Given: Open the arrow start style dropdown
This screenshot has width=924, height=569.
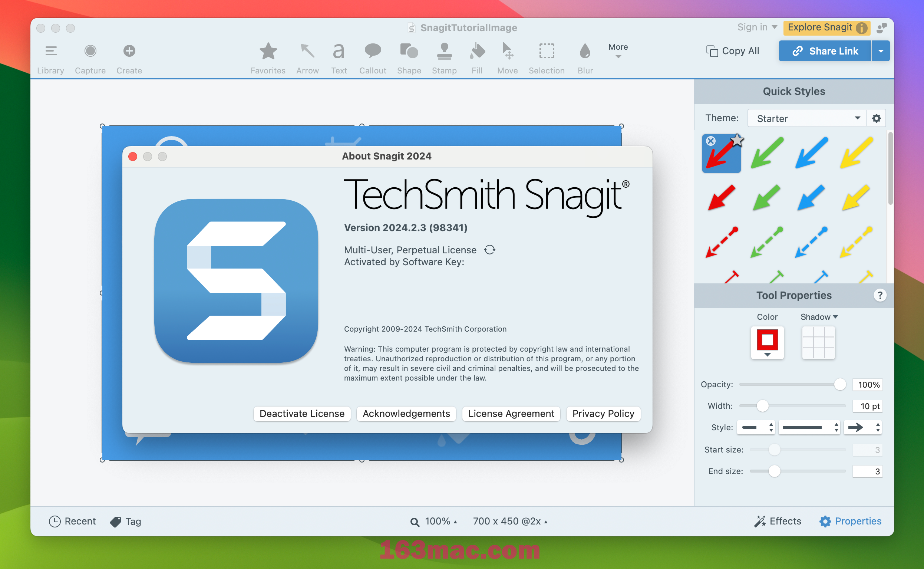Looking at the screenshot, I should [756, 427].
